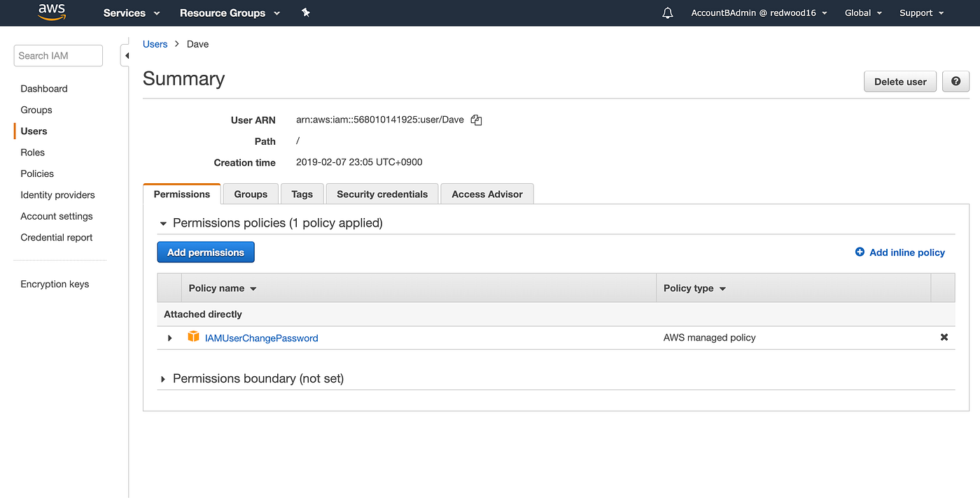Click the AWS home logo
The image size is (980, 500).
52,12
